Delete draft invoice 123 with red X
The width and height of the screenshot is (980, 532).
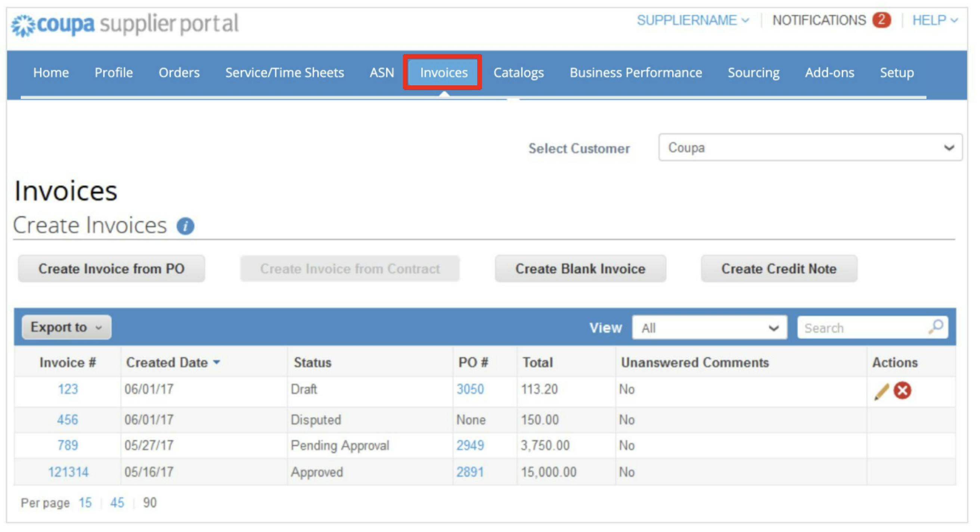click(x=902, y=391)
